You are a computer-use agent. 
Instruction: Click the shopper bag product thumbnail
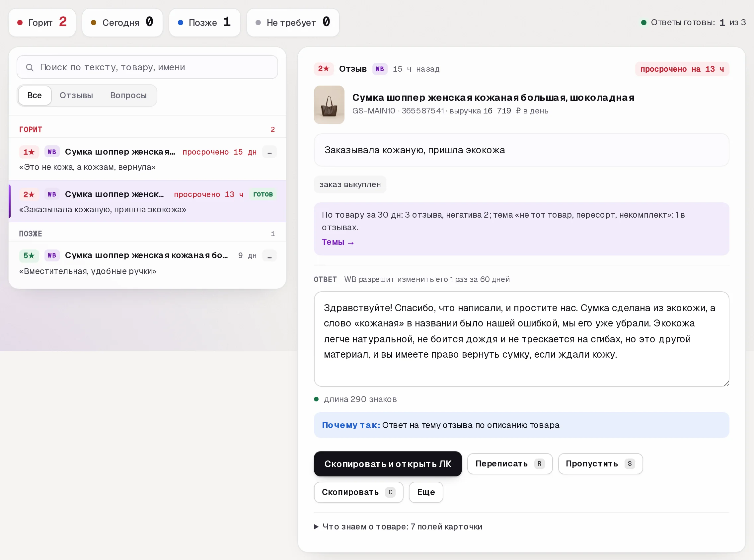point(329,105)
